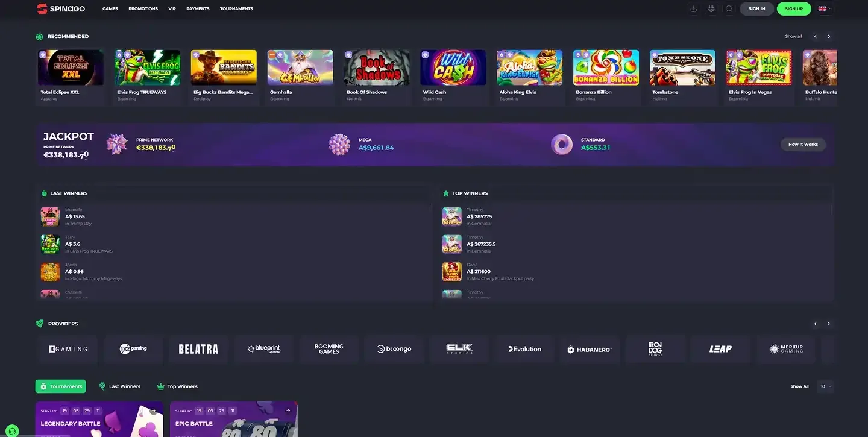Click the SIGN UP button
The image size is (868, 437).
point(794,8)
